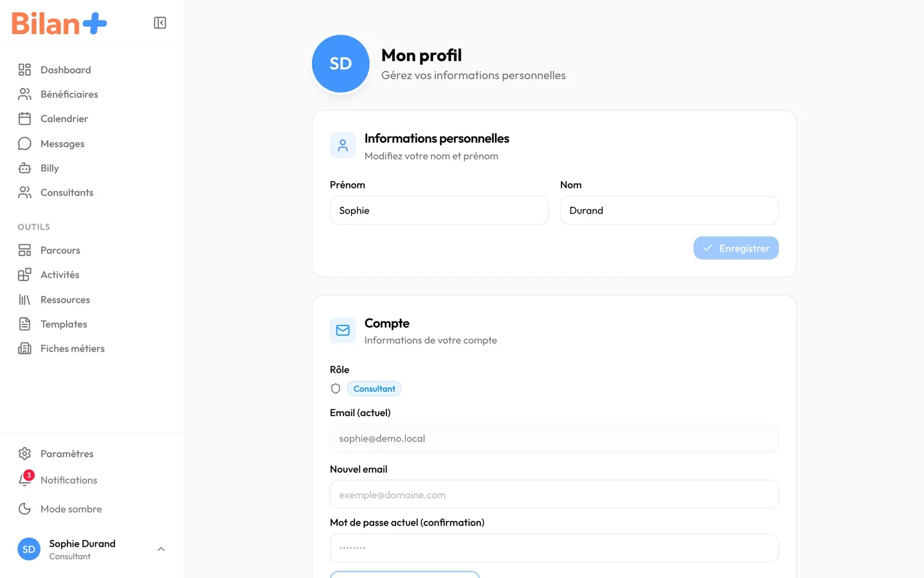Click the Consultant role badge

374,389
